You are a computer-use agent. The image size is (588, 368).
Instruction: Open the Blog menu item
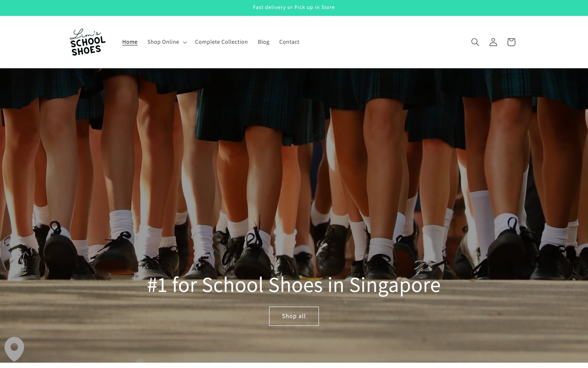[x=263, y=42]
